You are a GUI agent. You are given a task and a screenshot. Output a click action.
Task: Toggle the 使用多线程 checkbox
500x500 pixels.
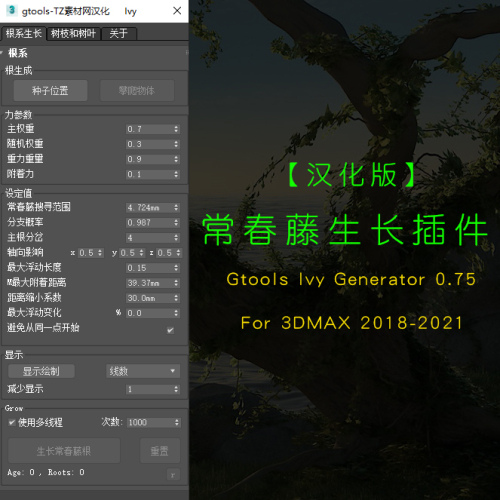[12, 422]
